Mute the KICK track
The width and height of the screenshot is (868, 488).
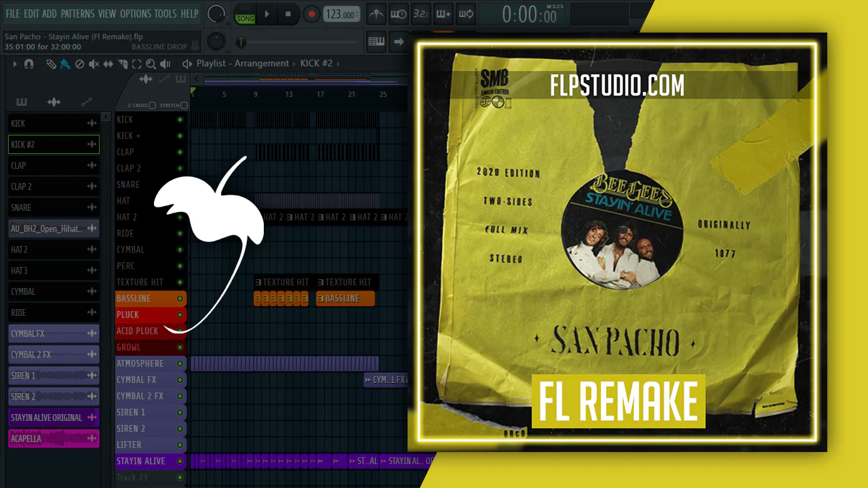[x=180, y=119]
